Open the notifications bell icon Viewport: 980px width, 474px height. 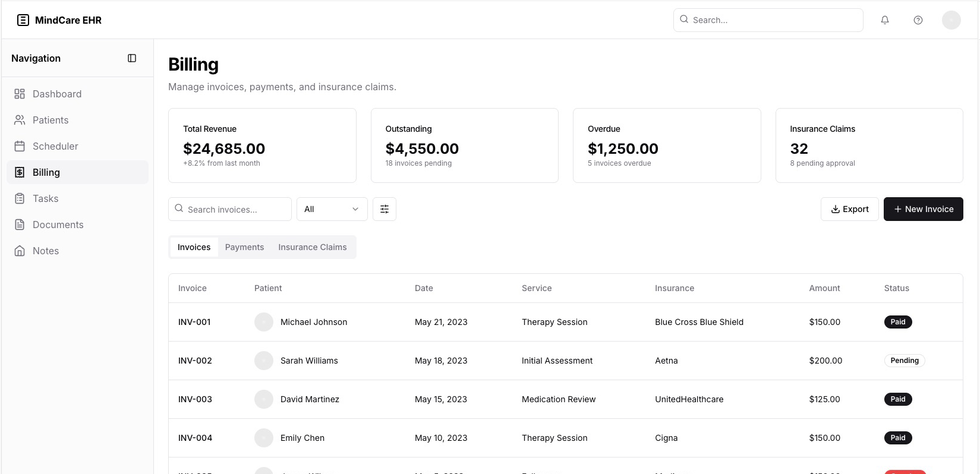click(885, 20)
